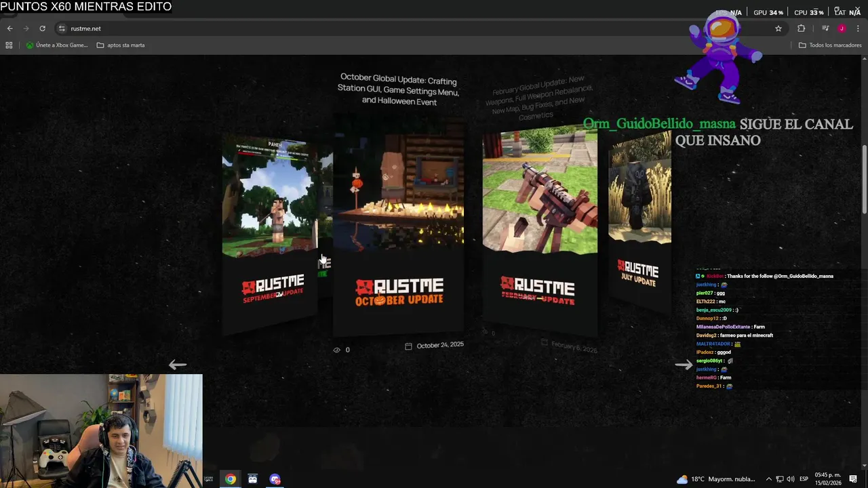Open the Todos los marcadores folder
This screenshot has height=488, width=868.
point(830,45)
